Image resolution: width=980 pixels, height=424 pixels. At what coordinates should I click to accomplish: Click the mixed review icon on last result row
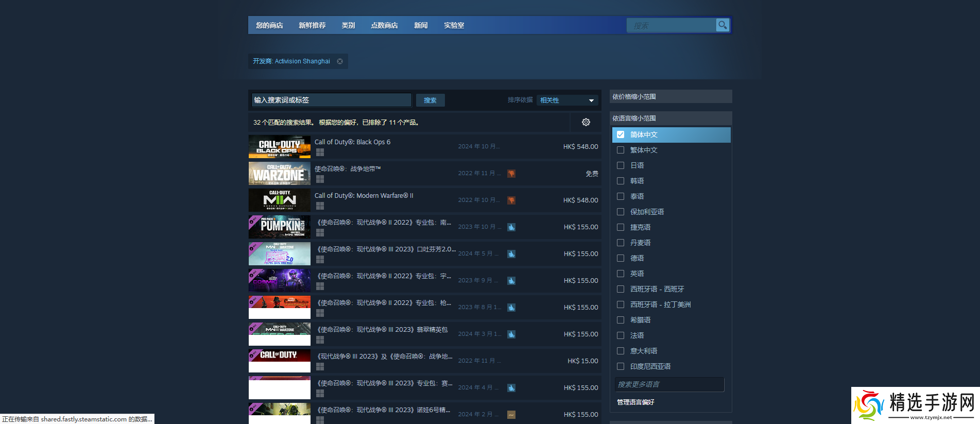511,415
